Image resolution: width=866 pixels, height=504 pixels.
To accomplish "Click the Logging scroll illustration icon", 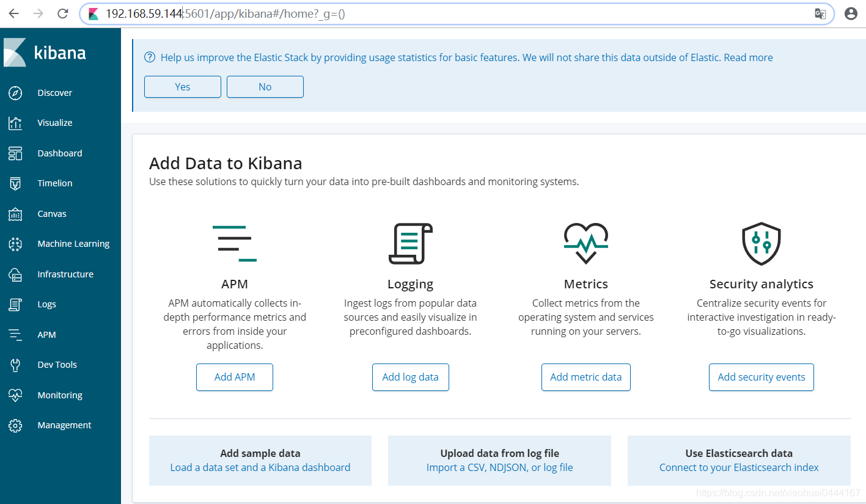I will tap(410, 243).
